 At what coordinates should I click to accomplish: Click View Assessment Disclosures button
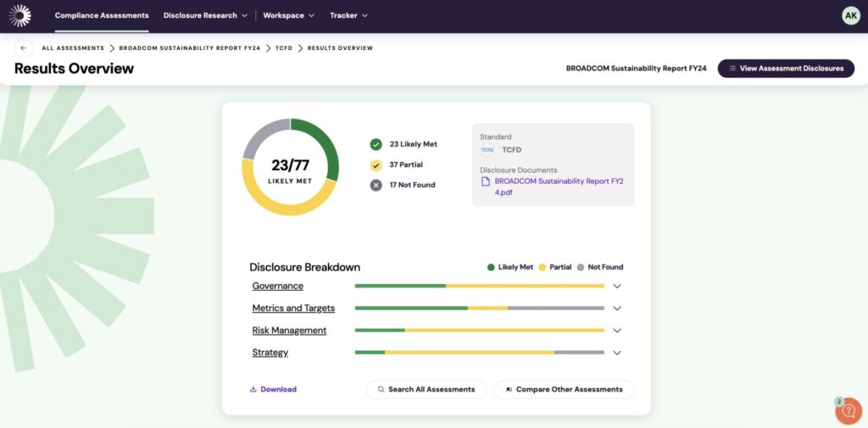pos(786,69)
